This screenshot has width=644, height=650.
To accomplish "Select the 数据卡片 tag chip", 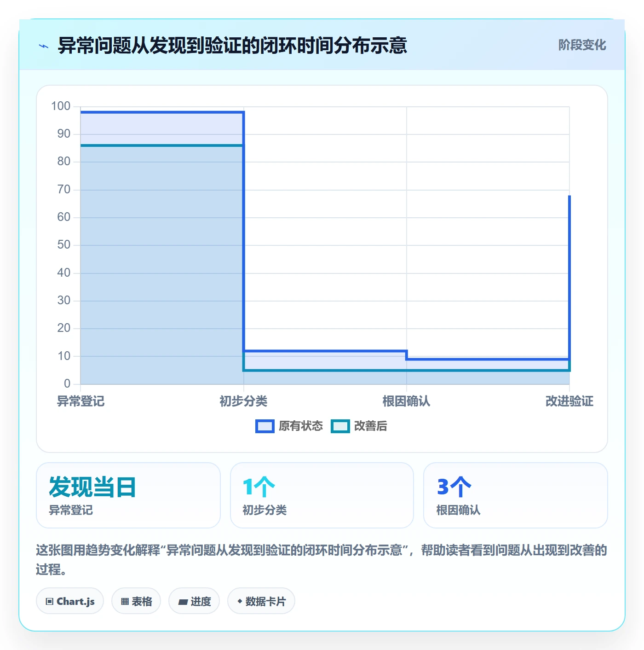I will coord(261,601).
